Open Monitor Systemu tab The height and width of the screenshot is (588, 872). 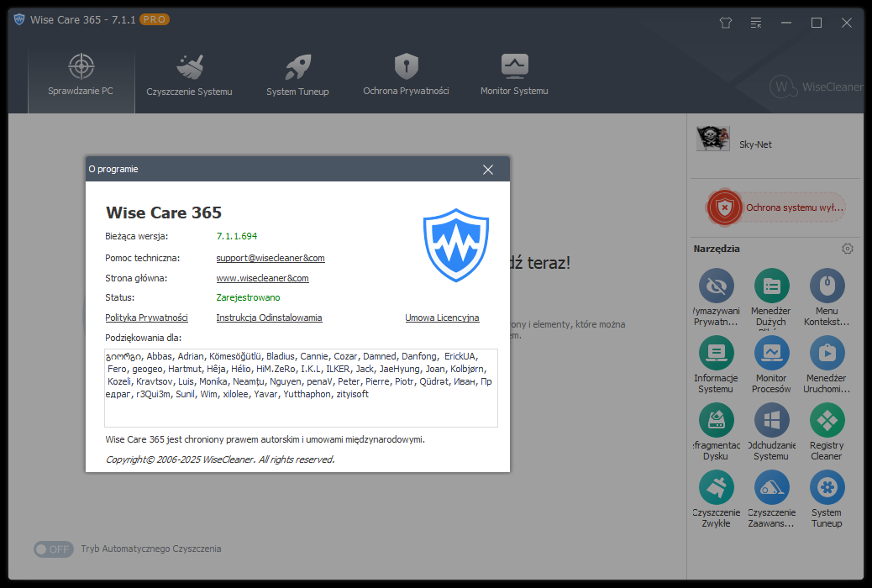click(514, 75)
